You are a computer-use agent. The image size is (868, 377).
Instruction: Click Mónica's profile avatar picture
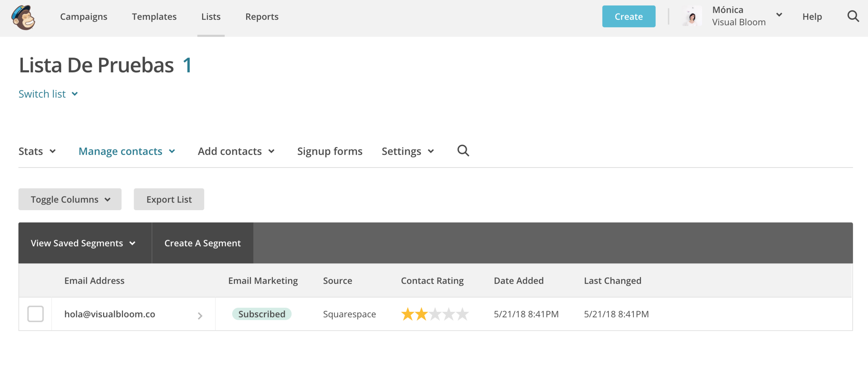pyautogui.click(x=692, y=16)
